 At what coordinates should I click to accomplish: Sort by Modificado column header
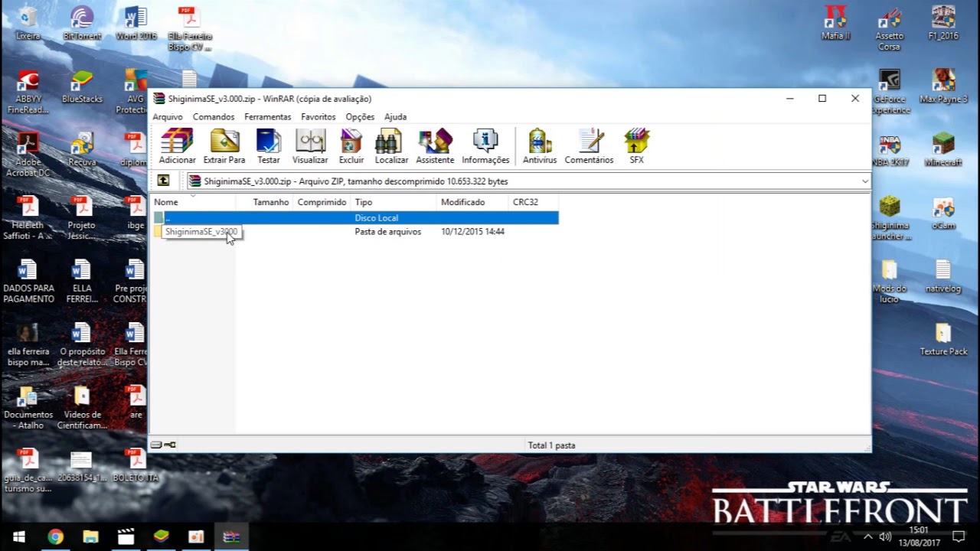coord(472,202)
